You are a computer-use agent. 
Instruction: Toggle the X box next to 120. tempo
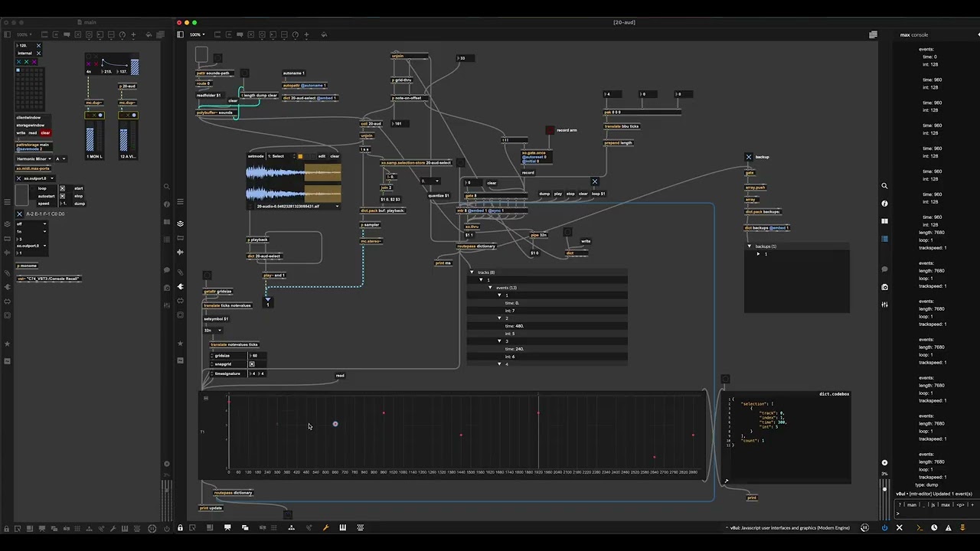click(x=38, y=45)
